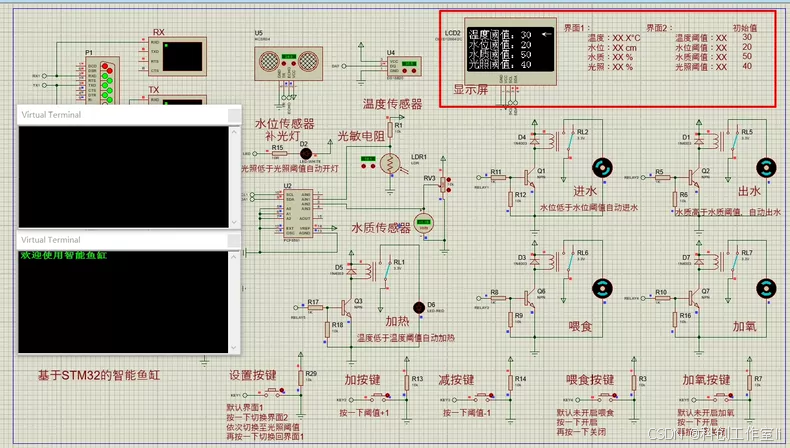Image resolution: width=790 pixels, height=448 pixels.
Task: Toggle the 减按键 push button switch
Action: coord(482,396)
